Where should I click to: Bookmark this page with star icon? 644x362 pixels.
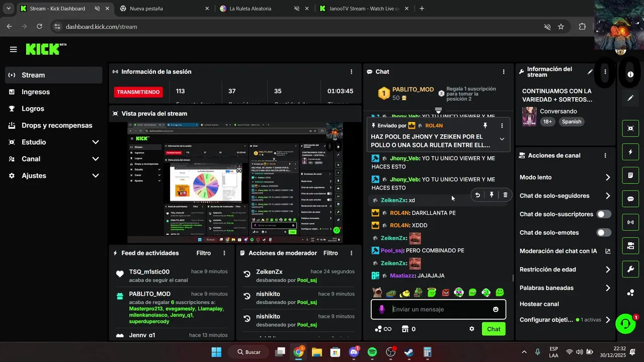[561, 27]
